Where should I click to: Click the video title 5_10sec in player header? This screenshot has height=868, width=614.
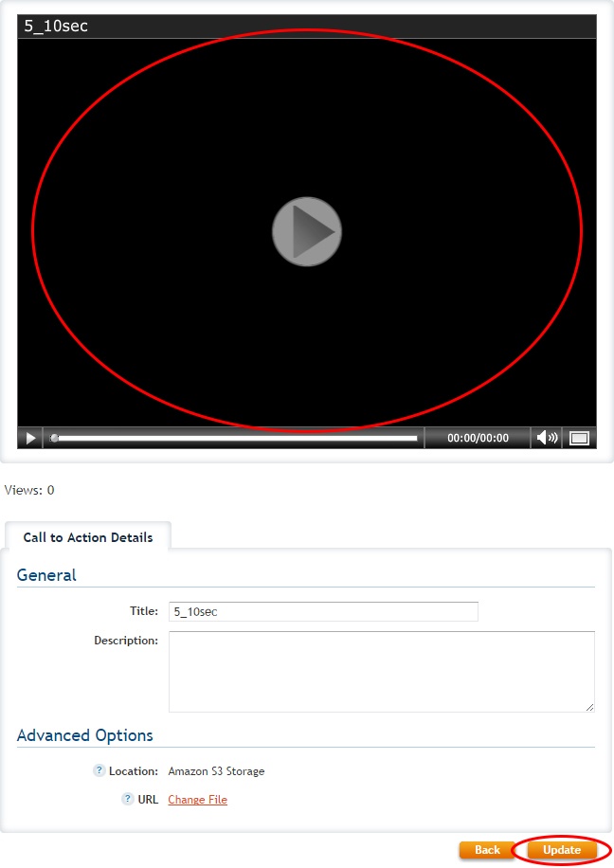tap(56, 26)
